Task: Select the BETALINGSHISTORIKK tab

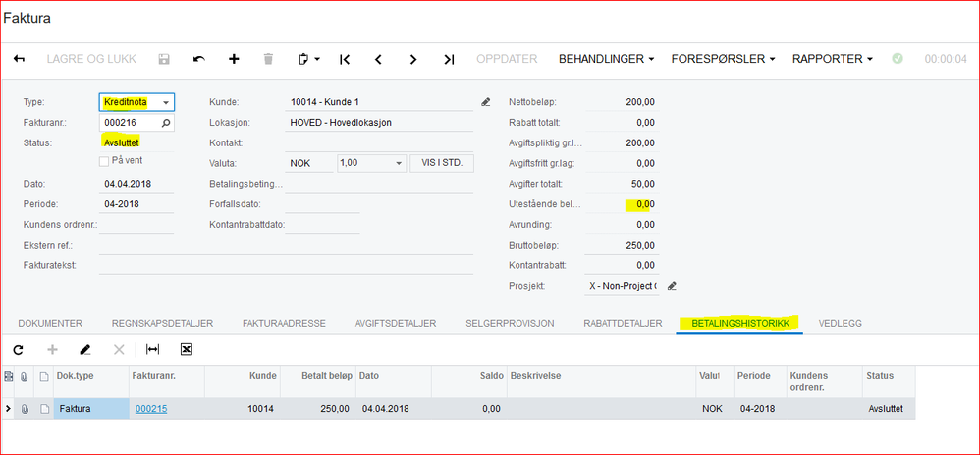Action: click(x=740, y=323)
